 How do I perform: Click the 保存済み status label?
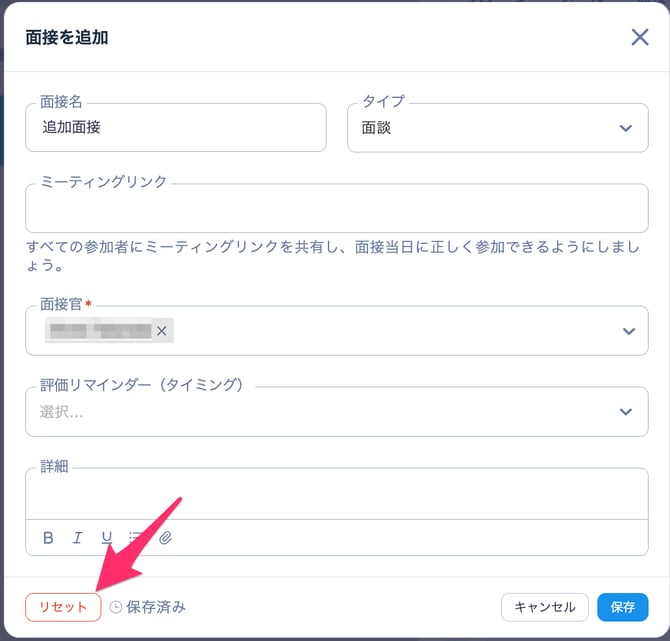click(156, 607)
